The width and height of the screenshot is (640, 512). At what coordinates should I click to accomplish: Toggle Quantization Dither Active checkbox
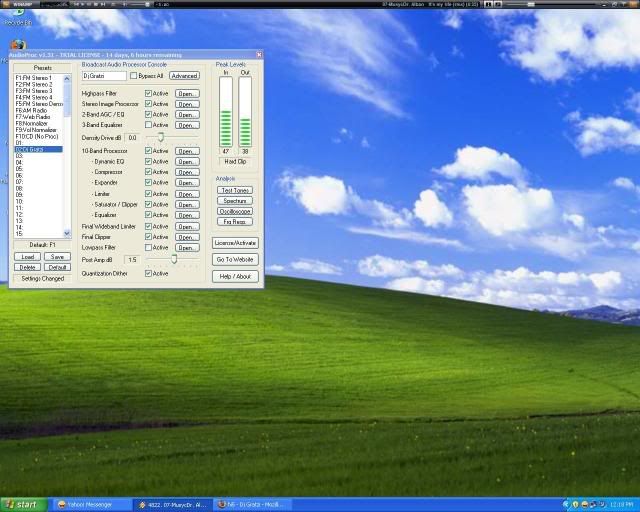point(149,273)
